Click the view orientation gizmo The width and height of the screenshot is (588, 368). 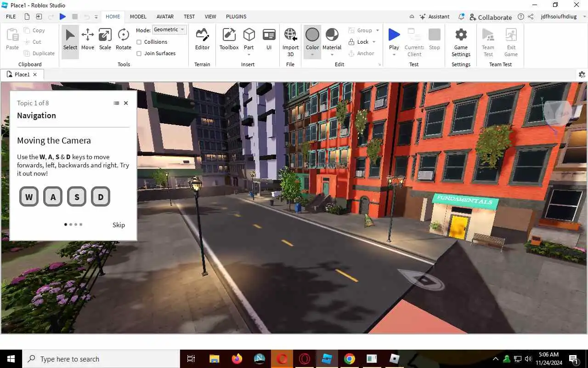557,113
